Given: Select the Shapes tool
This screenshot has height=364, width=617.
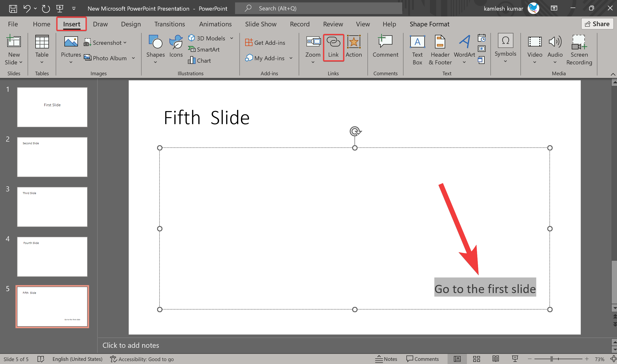Looking at the screenshot, I should click(155, 49).
